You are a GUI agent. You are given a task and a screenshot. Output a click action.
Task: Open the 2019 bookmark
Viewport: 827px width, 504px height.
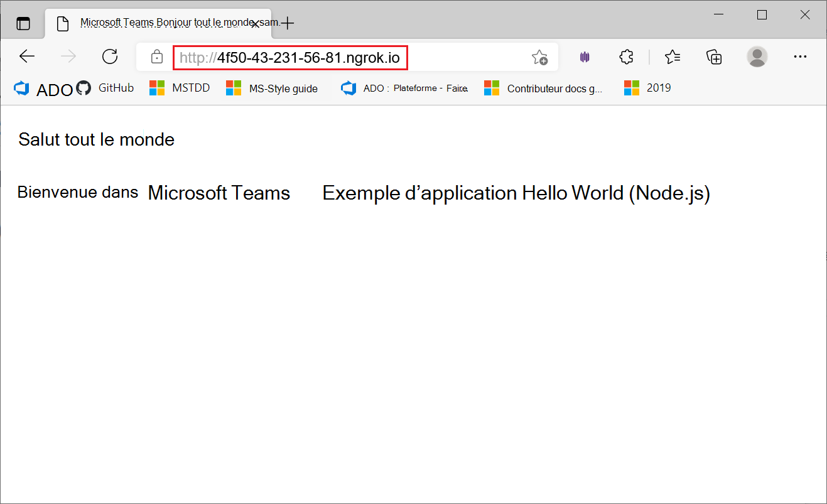[x=647, y=88]
